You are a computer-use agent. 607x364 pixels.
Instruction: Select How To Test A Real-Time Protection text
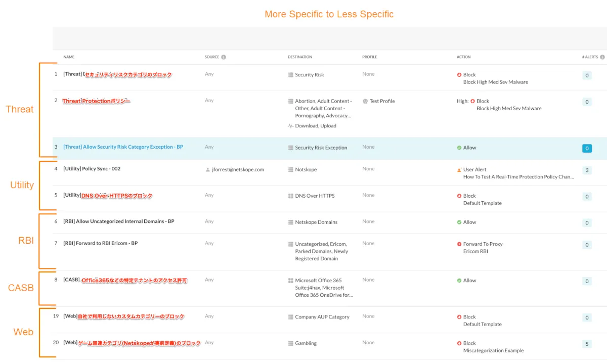point(518,177)
